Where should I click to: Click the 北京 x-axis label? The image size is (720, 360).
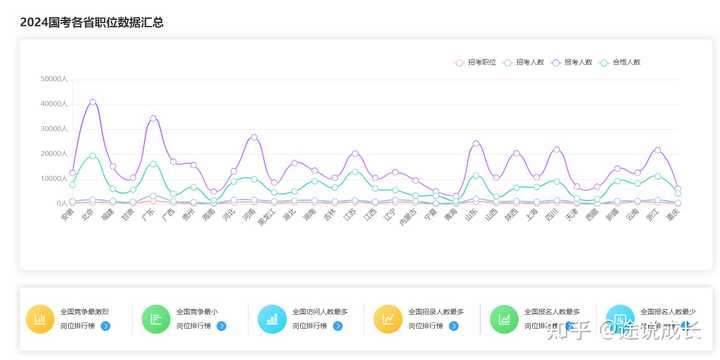coord(88,214)
